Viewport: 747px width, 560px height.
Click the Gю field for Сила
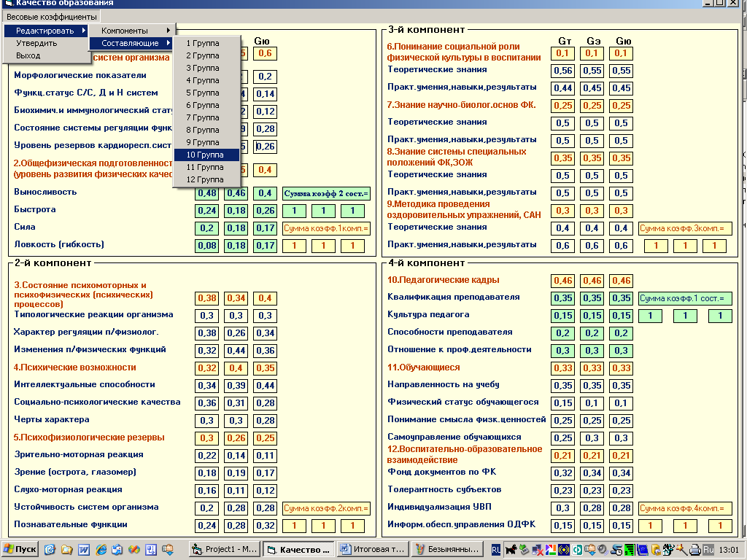(265, 228)
